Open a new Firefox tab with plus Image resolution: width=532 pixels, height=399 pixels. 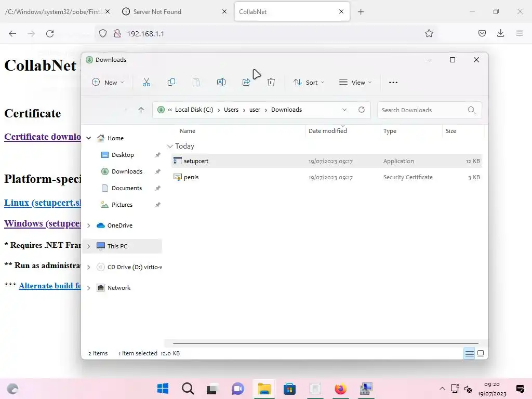click(361, 12)
